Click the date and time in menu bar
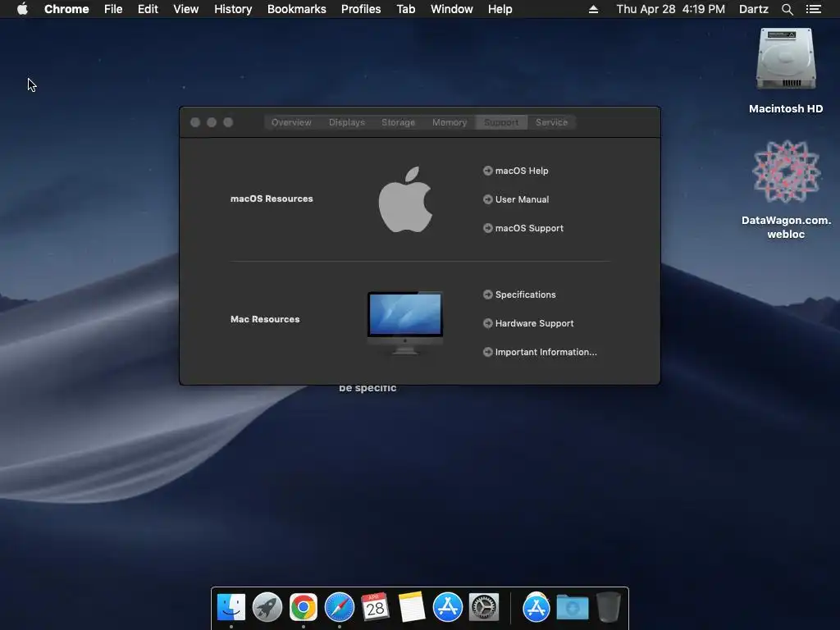 tap(671, 9)
